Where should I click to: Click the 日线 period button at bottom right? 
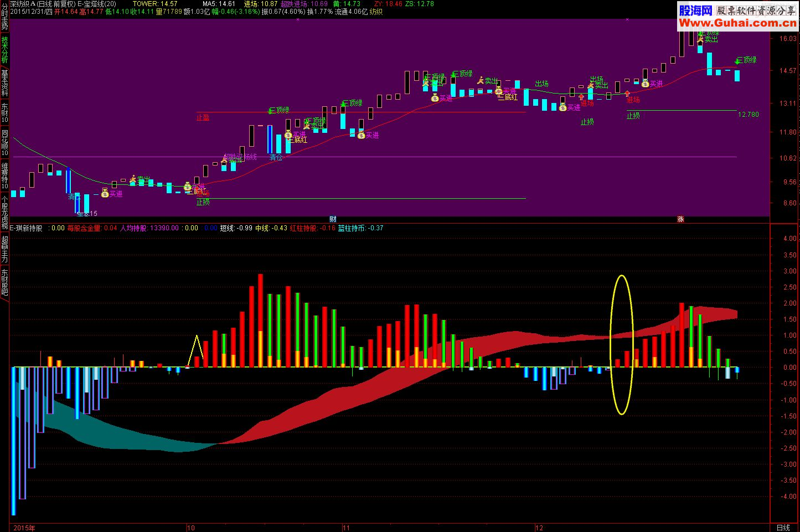(x=783, y=528)
